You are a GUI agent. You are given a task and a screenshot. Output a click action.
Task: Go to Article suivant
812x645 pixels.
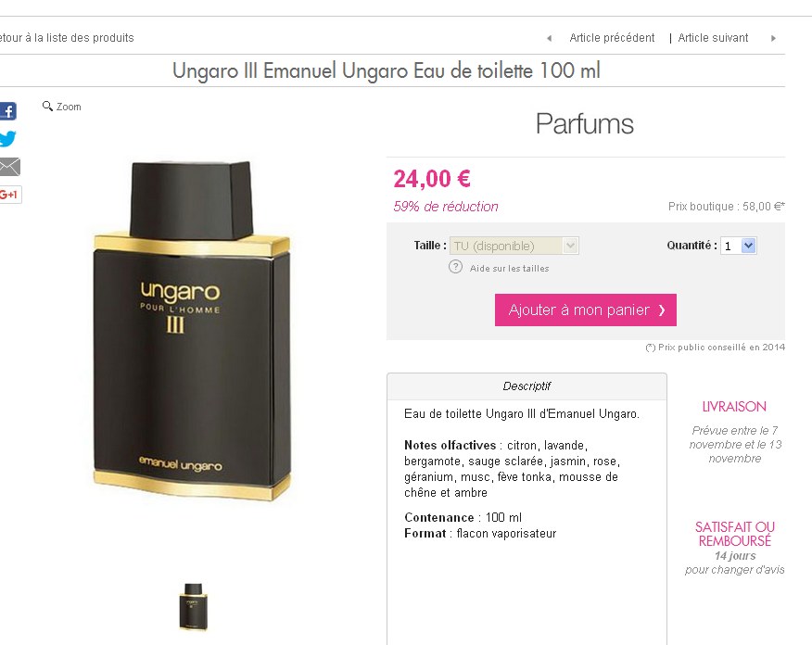click(713, 38)
